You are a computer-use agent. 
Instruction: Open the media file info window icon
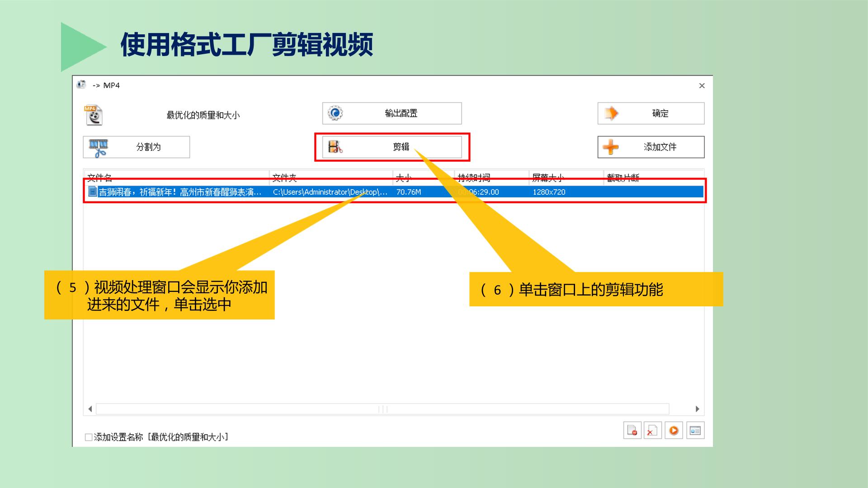695,430
